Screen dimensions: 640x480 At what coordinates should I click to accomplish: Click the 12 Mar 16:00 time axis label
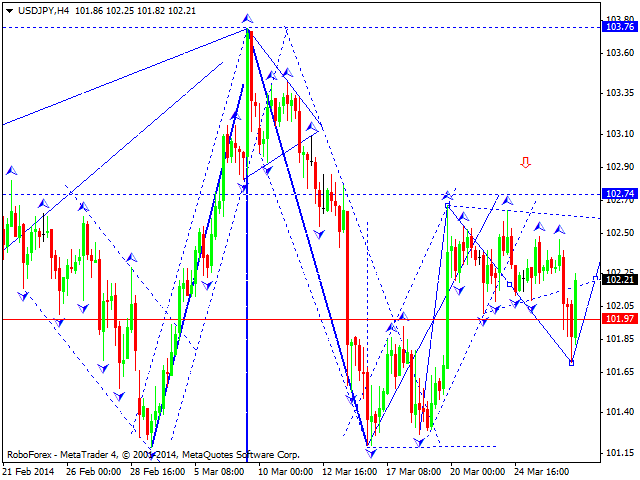click(350, 471)
